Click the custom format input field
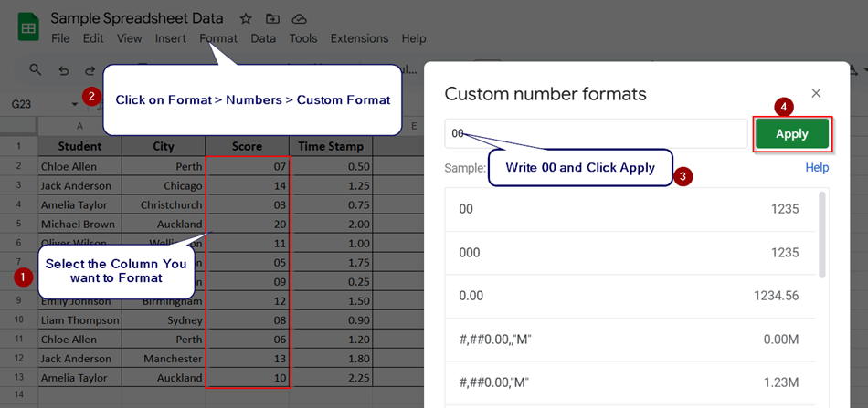The width and height of the screenshot is (868, 408). coord(597,133)
